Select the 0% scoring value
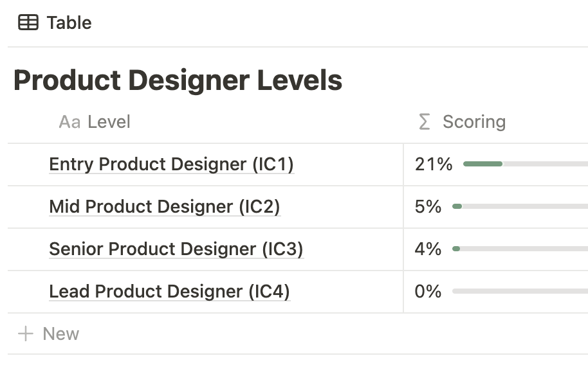This screenshot has width=588, height=365. coord(428,292)
